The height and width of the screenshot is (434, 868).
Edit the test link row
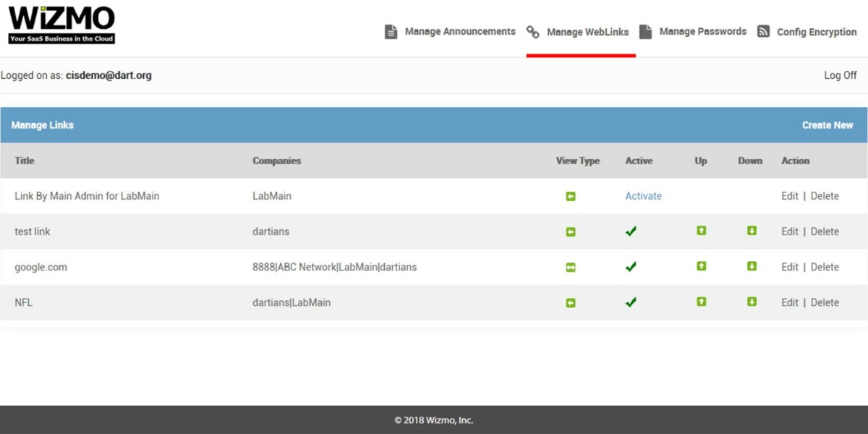(790, 231)
